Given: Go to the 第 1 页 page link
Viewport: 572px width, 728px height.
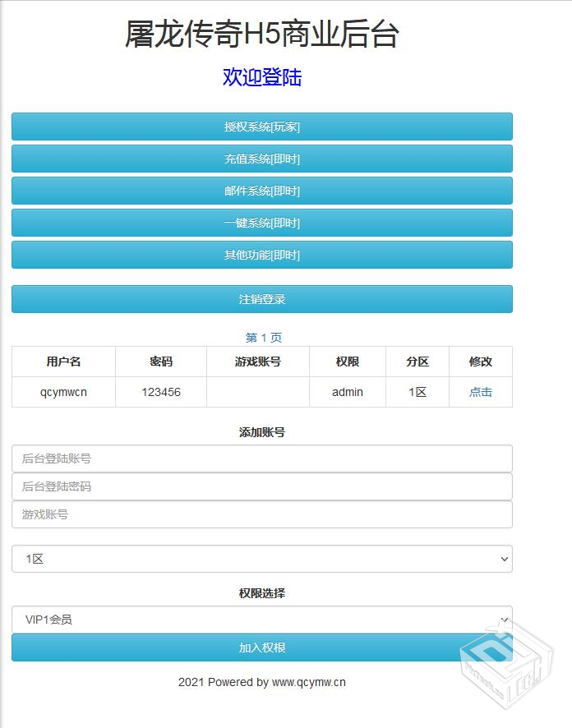Looking at the screenshot, I should (x=263, y=338).
